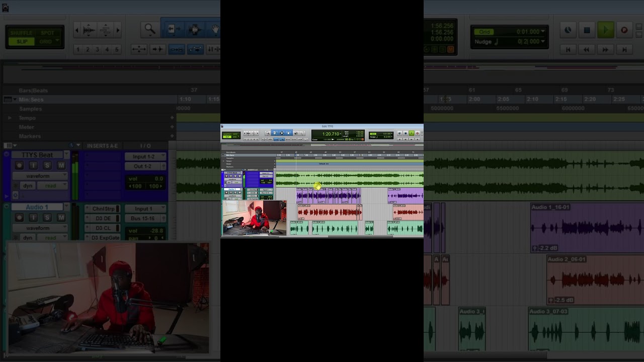Enable Slip edit mode in background view
Viewport: 644px width, 362px height.
click(x=22, y=42)
